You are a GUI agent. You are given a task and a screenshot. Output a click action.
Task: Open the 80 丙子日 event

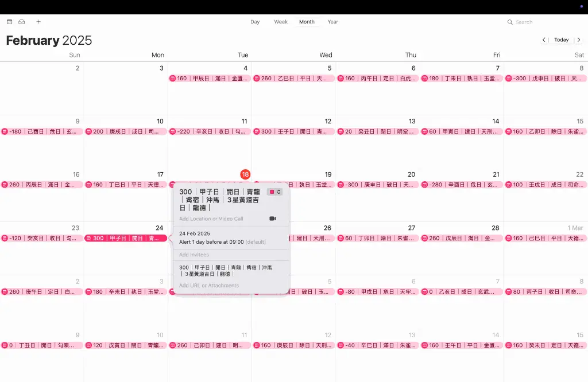[x=546, y=292]
